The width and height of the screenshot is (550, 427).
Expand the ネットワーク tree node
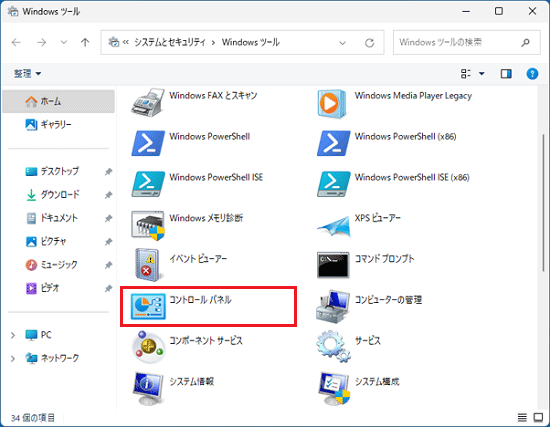pyautogui.click(x=13, y=358)
